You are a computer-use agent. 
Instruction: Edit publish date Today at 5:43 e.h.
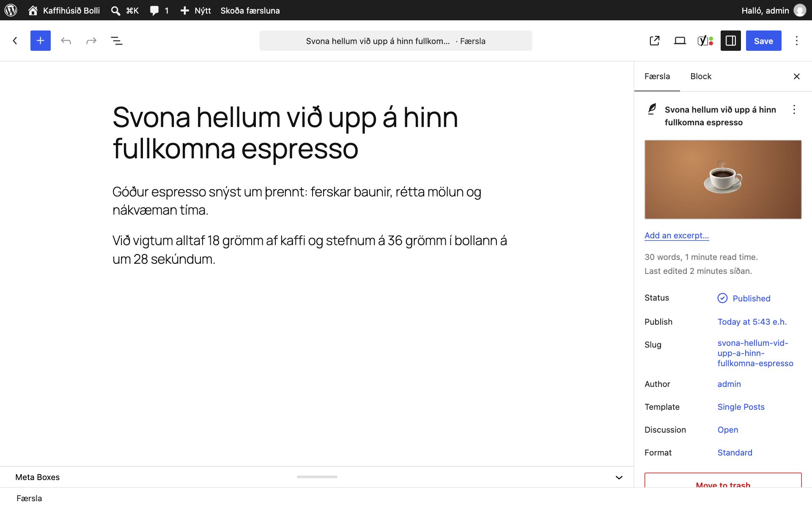coord(752,322)
